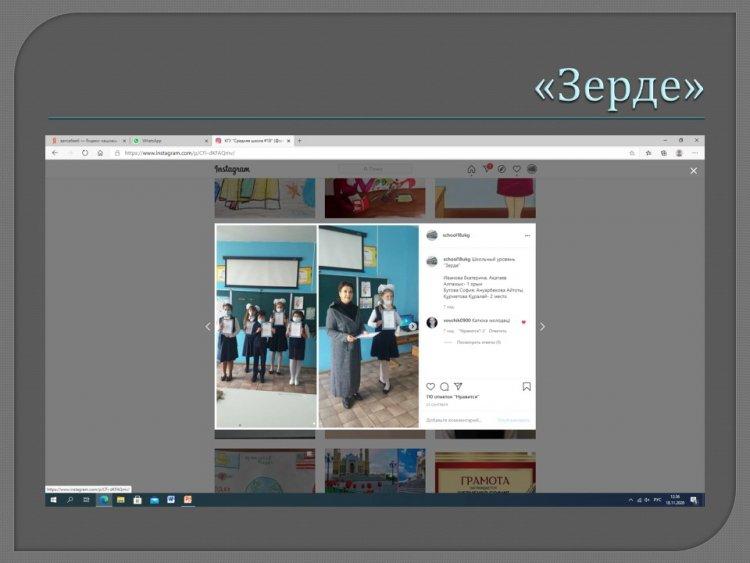Image resolution: width=750 pixels, height=563 pixels.
Task: Open school18ukg profile from post header
Action: [456, 235]
